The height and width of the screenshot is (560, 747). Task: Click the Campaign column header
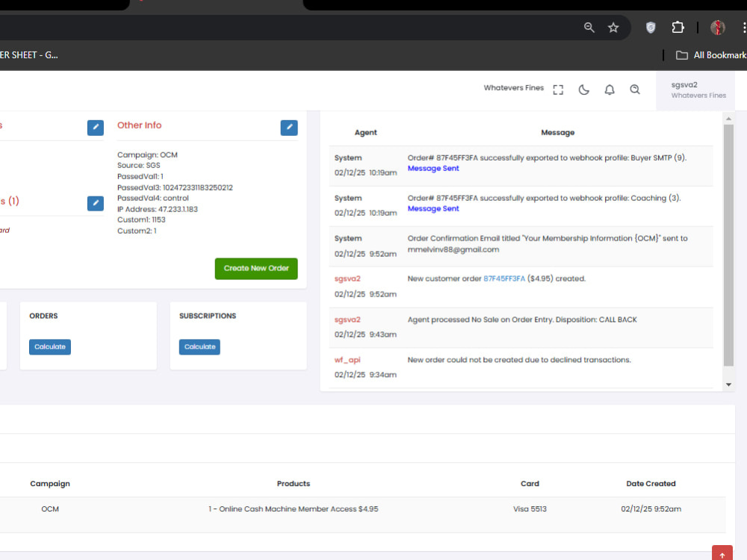click(x=50, y=483)
